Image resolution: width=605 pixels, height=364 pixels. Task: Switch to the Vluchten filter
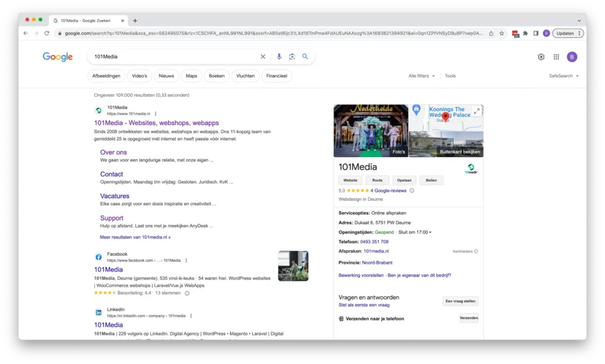(246, 76)
